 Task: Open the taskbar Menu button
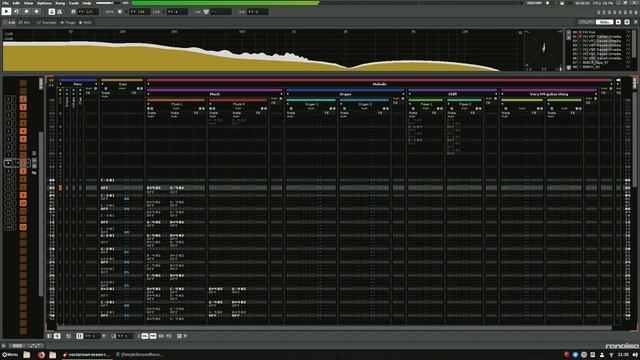10,355
